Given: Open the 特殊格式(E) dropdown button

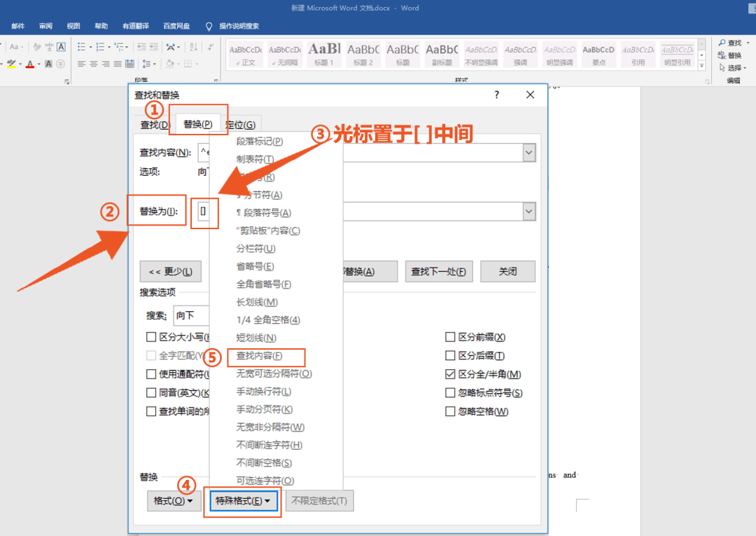Looking at the screenshot, I should pos(243,501).
